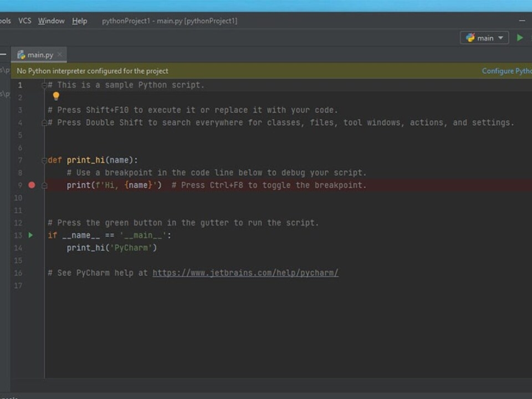This screenshot has height=399, width=532.
Task: Open the VCS menu
Action: click(24, 21)
